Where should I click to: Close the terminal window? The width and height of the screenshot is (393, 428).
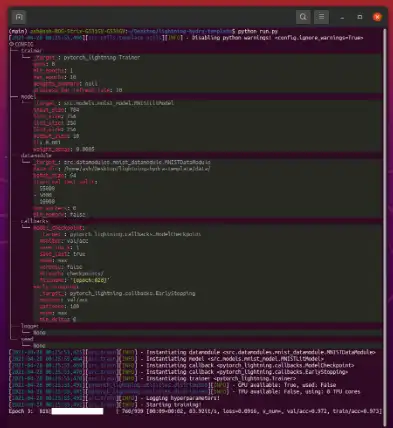377,17
